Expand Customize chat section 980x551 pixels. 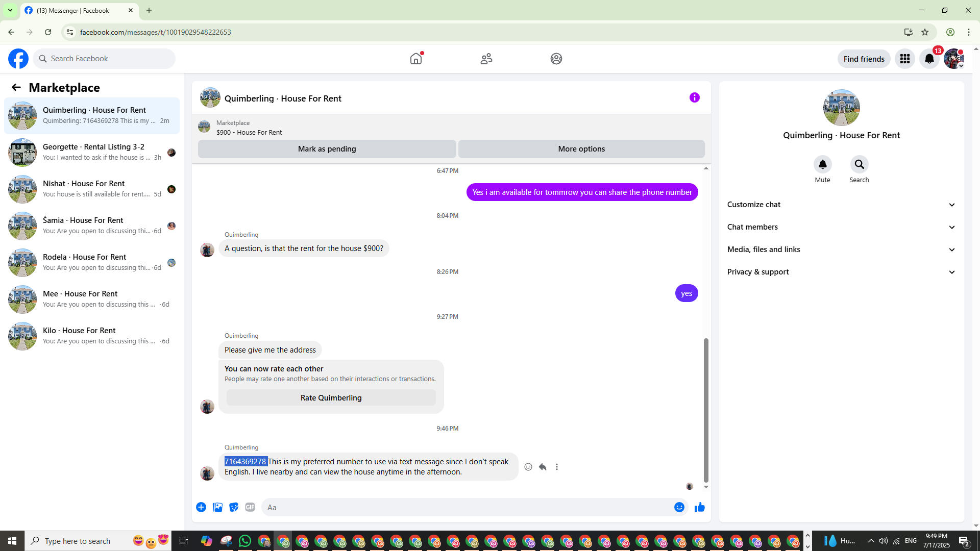(x=841, y=205)
